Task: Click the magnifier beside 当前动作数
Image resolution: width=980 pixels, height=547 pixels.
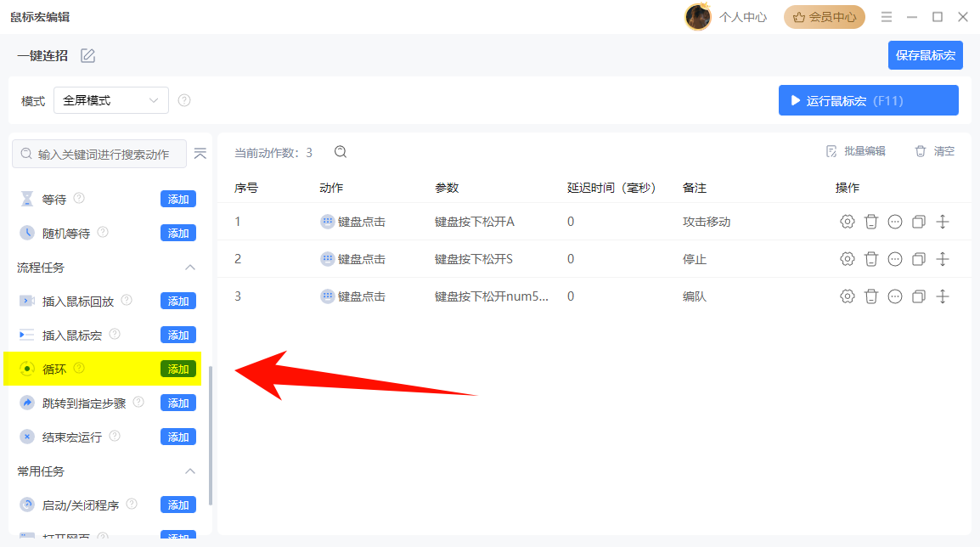Action: pyautogui.click(x=340, y=151)
